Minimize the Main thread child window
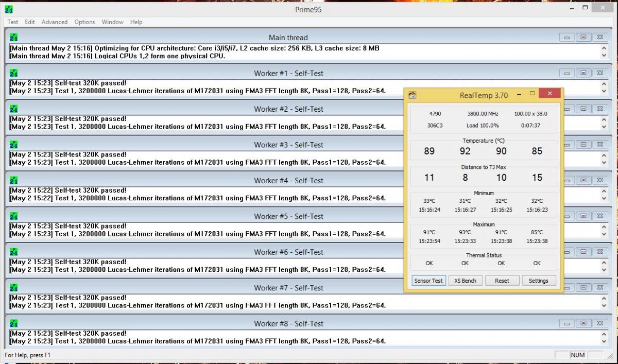Viewport: 618px width, 364px height. tap(566, 38)
